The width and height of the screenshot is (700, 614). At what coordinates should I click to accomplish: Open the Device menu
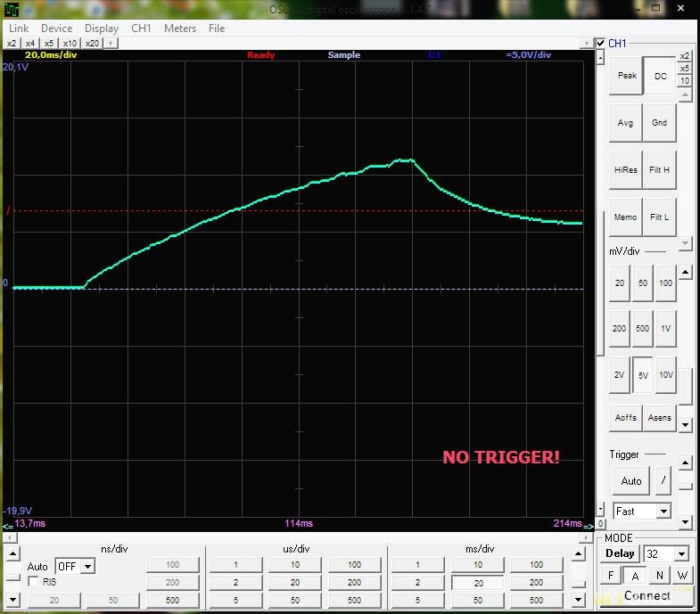(x=57, y=29)
